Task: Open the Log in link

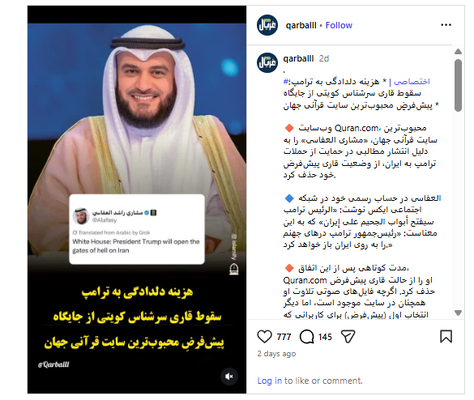Action: (x=269, y=381)
